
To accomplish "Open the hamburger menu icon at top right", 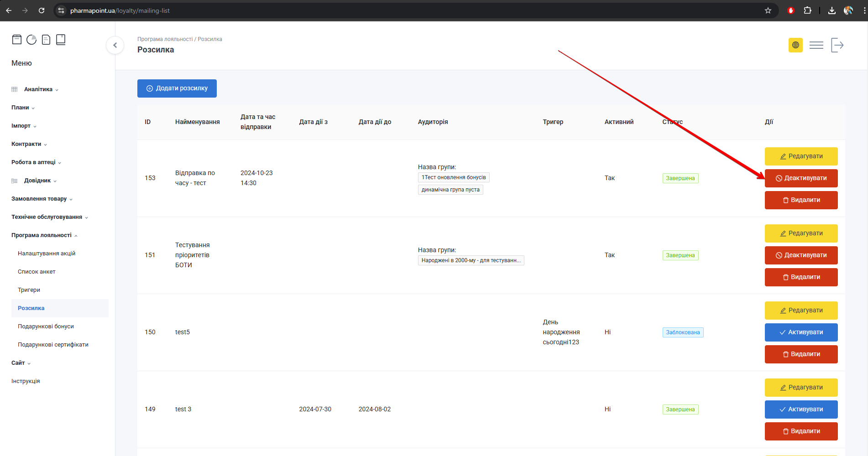I will coord(816,45).
